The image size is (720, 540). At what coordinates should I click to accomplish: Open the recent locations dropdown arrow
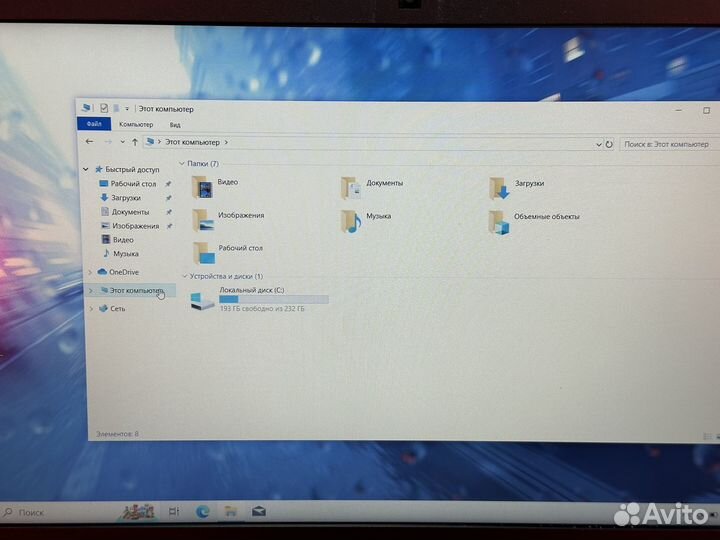[x=122, y=142]
